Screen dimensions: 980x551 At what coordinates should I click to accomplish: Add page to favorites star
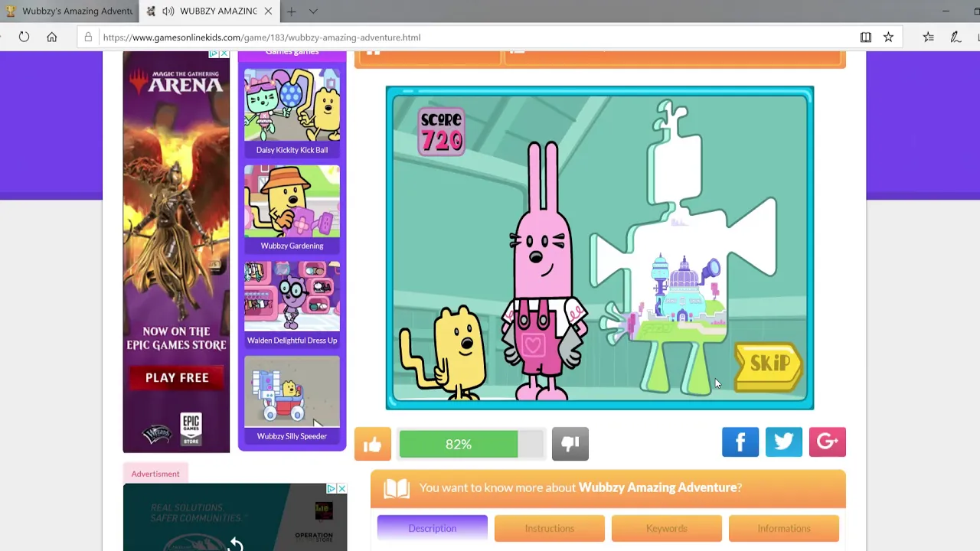point(888,37)
